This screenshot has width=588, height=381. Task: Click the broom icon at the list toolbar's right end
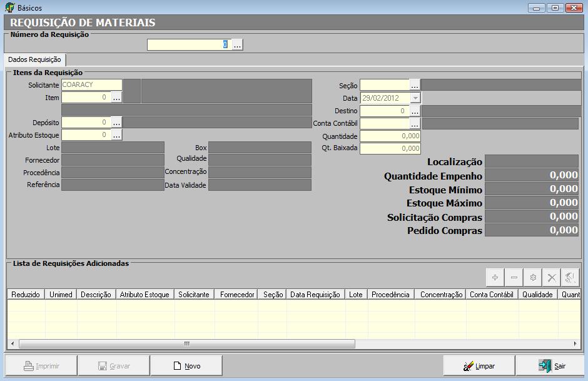[570, 278]
